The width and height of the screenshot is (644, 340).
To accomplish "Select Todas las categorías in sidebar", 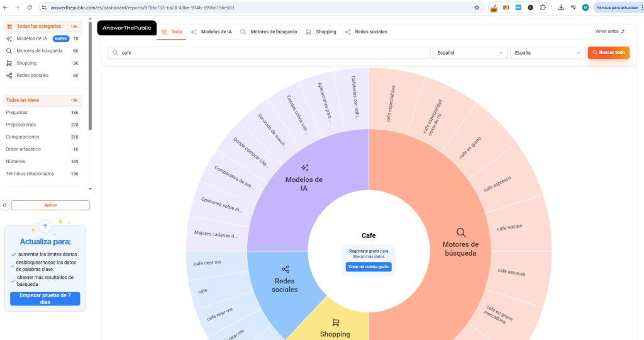I will (x=43, y=26).
